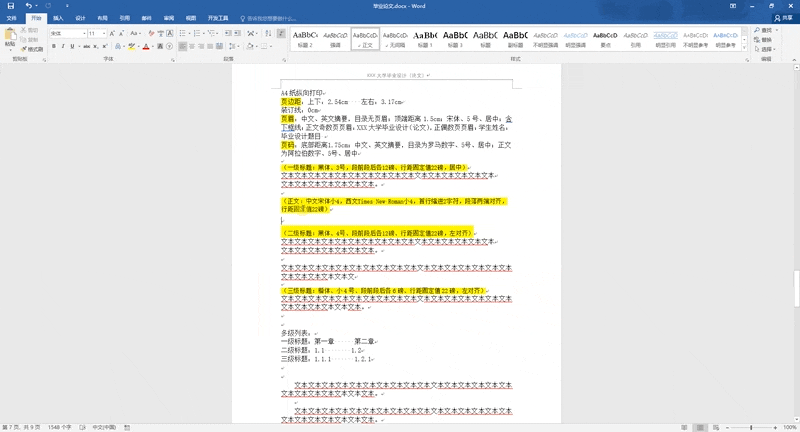The height and width of the screenshot is (432, 800).
Task: Toggle show paragraph marks button
Action: [281, 33]
